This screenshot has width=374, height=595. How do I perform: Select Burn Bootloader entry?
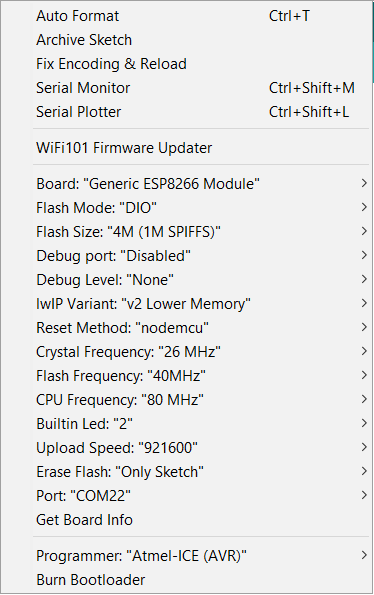(x=201, y=580)
